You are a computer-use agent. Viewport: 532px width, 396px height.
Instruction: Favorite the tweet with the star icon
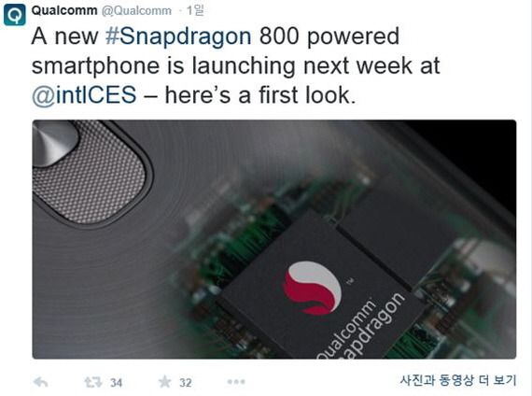165,382
